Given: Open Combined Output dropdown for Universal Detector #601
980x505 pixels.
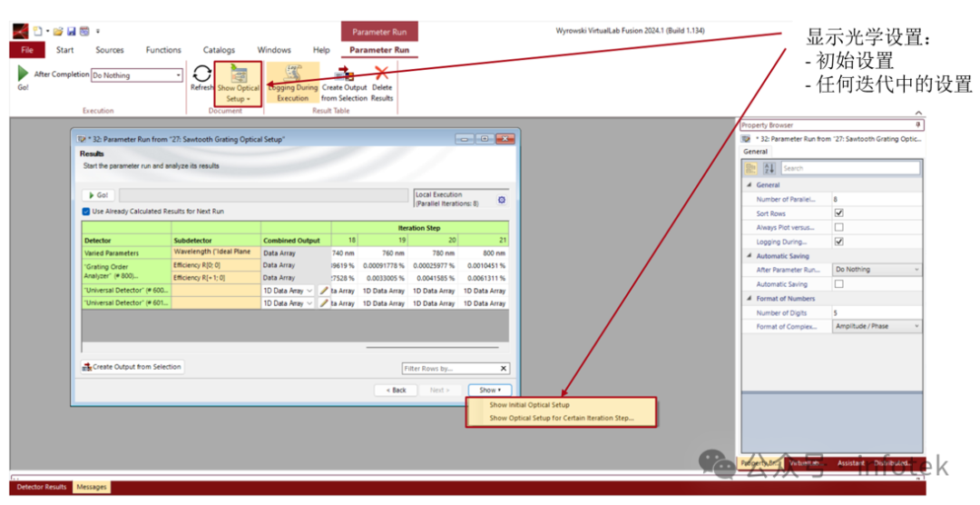Looking at the screenshot, I should (x=289, y=302).
